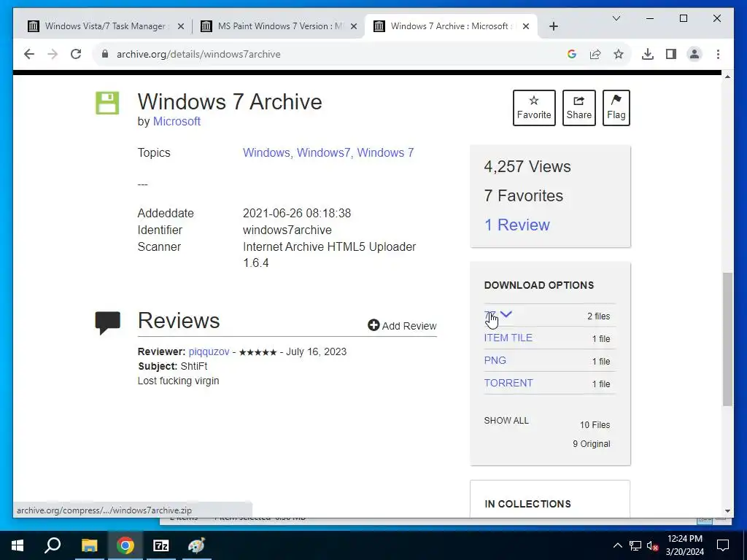Download the PNG file
Screen dimensions: 747x560
click(495, 360)
